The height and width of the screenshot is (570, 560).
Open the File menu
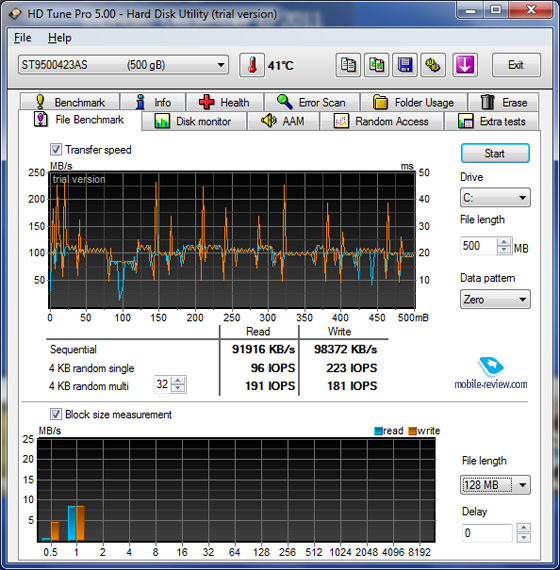23,38
